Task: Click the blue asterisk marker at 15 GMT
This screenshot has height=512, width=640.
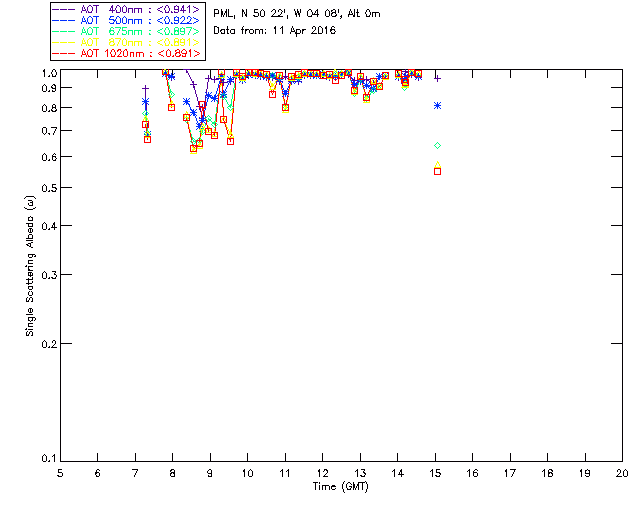Action: (437, 105)
